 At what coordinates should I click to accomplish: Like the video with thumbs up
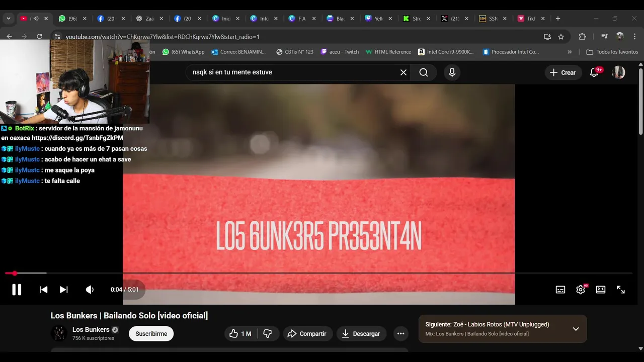coord(240,334)
